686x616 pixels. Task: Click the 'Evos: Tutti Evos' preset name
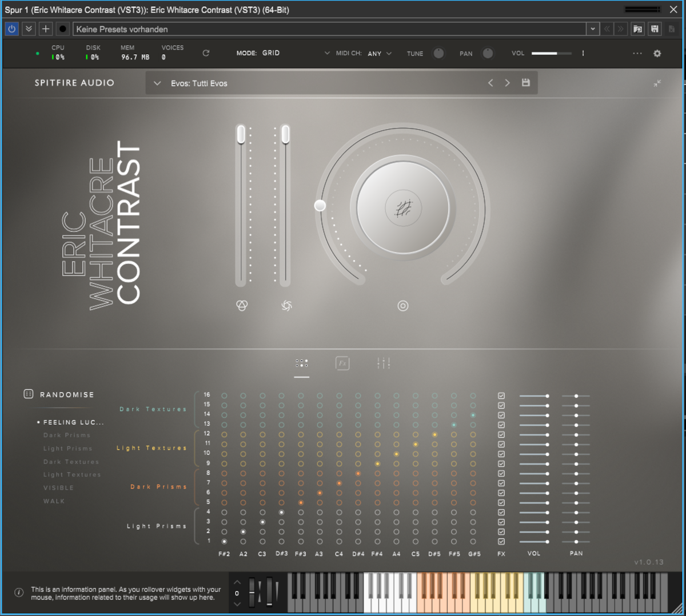click(x=199, y=83)
